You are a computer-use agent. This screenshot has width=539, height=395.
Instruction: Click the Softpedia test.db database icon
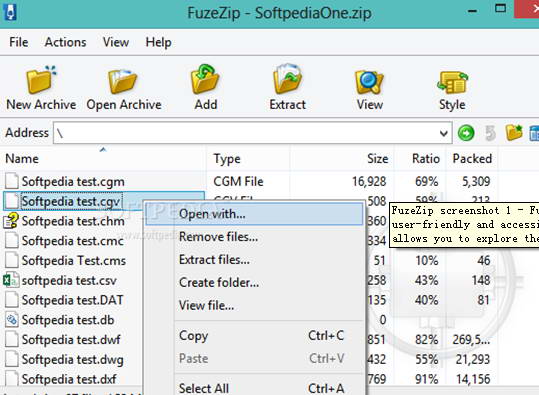tap(12, 320)
